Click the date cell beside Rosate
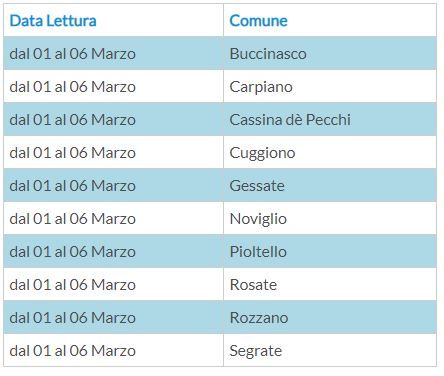Image resolution: width=444 pixels, height=376 pixels. tap(113, 284)
